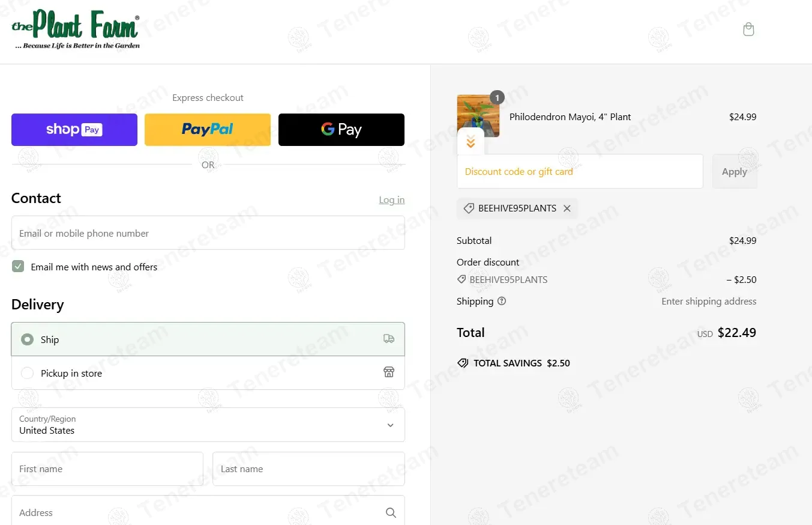Click the address search magnifier icon

(391, 512)
